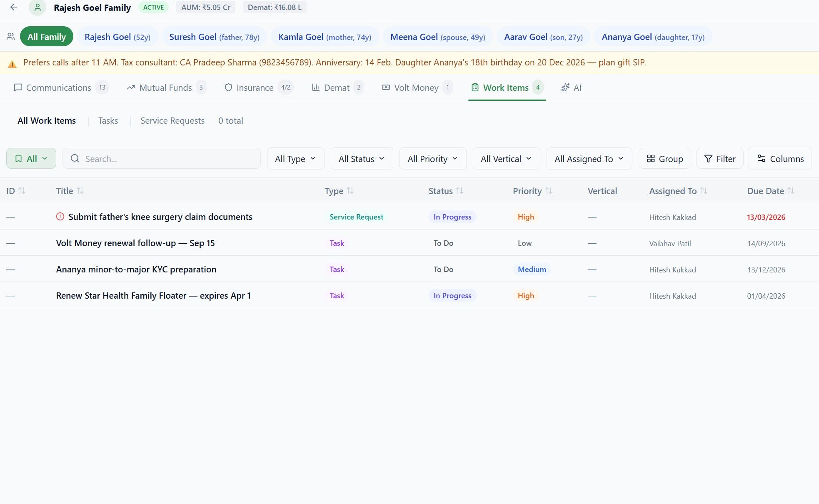Switch to the Insurance tab
Image resolution: width=819 pixels, height=504 pixels.
pyautogui.click(x=255, y=87)
